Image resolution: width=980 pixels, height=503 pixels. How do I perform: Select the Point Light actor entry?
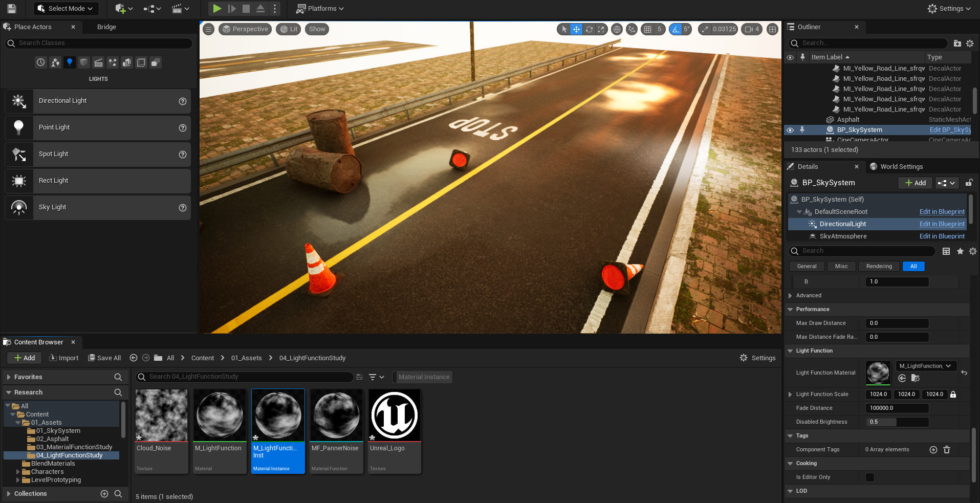98,128
